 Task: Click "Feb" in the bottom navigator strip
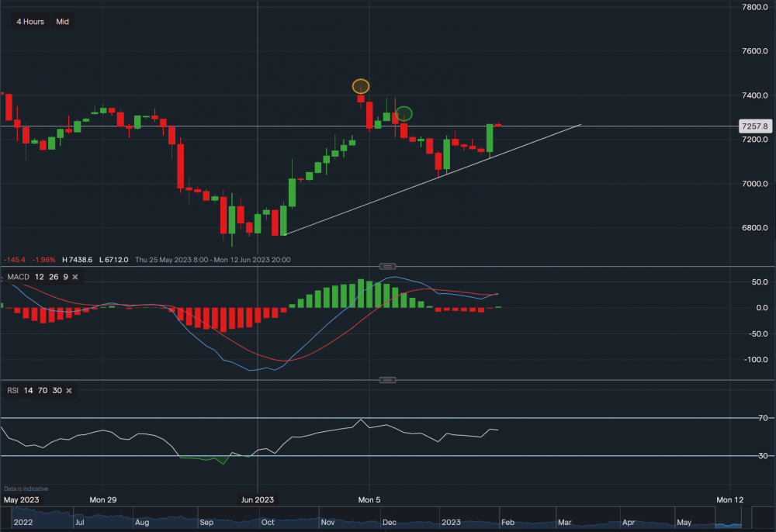pos(509,523)
